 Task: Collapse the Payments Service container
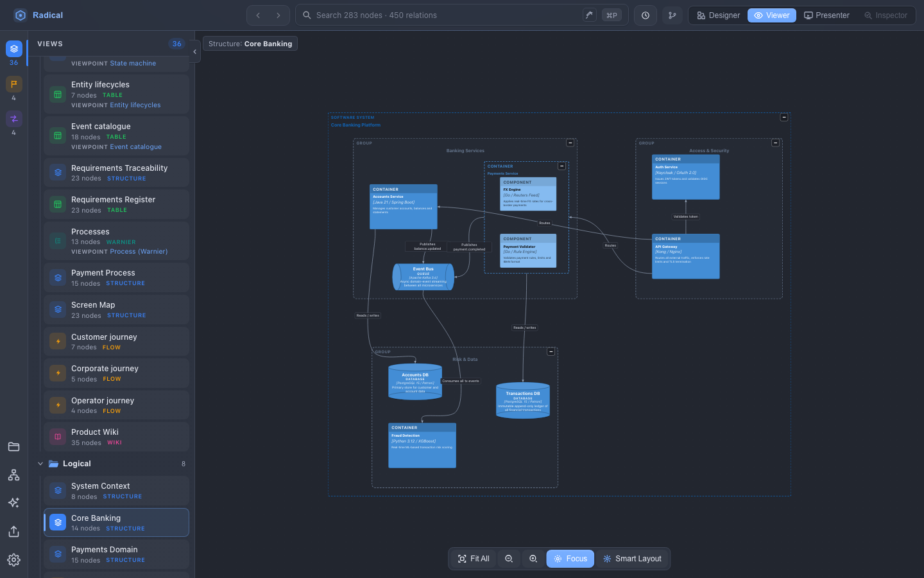(x=561, y=166)
